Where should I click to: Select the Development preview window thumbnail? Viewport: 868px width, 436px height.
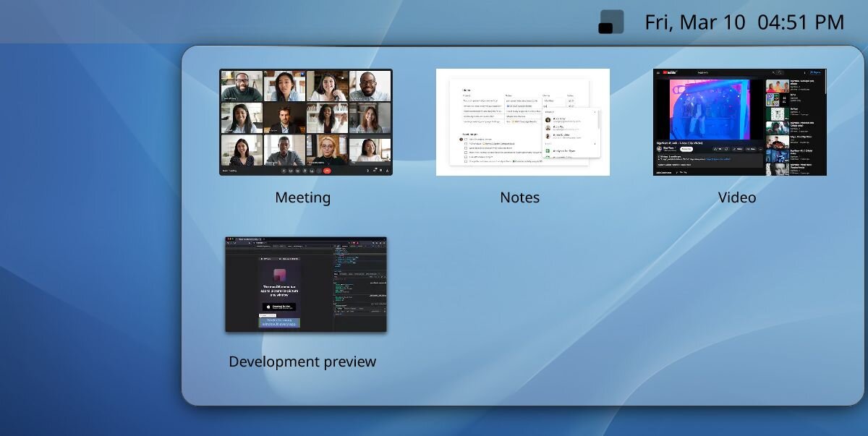click(306, 284)
